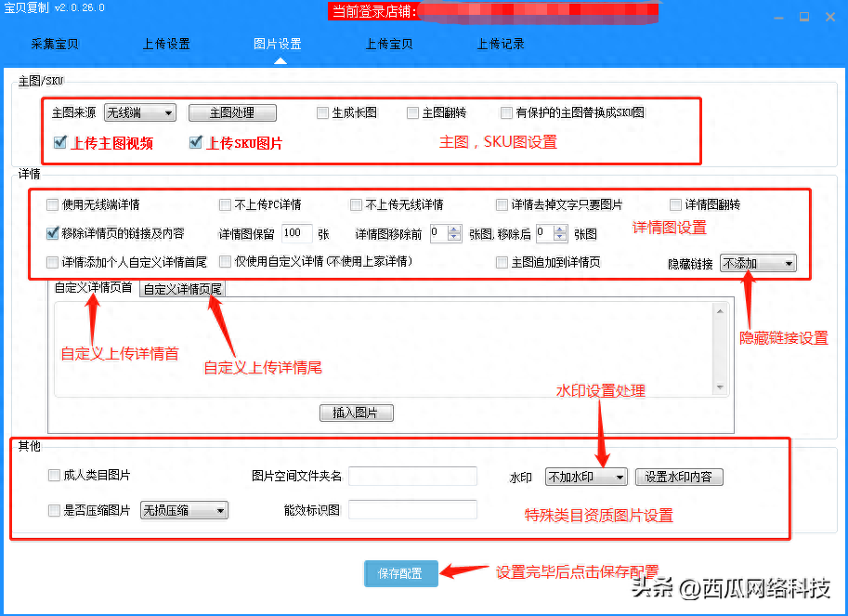Expand the 水印 dropdown

click(586, 477)
